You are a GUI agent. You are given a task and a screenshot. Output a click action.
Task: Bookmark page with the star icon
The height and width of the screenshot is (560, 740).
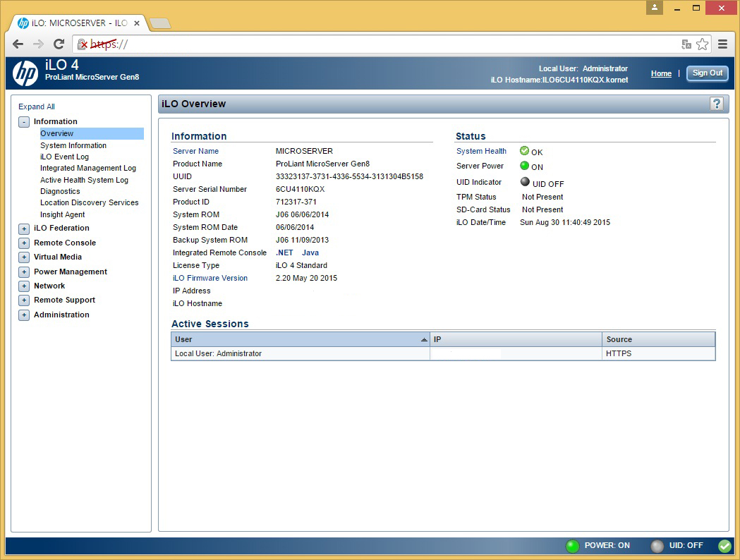[x=702, y=44]
